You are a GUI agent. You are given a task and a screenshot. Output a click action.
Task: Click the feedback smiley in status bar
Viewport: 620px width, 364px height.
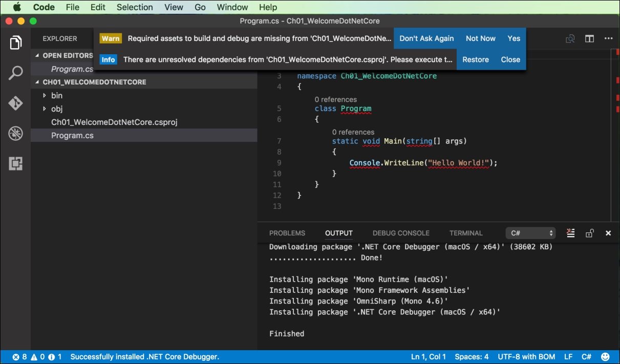(605, 357)
